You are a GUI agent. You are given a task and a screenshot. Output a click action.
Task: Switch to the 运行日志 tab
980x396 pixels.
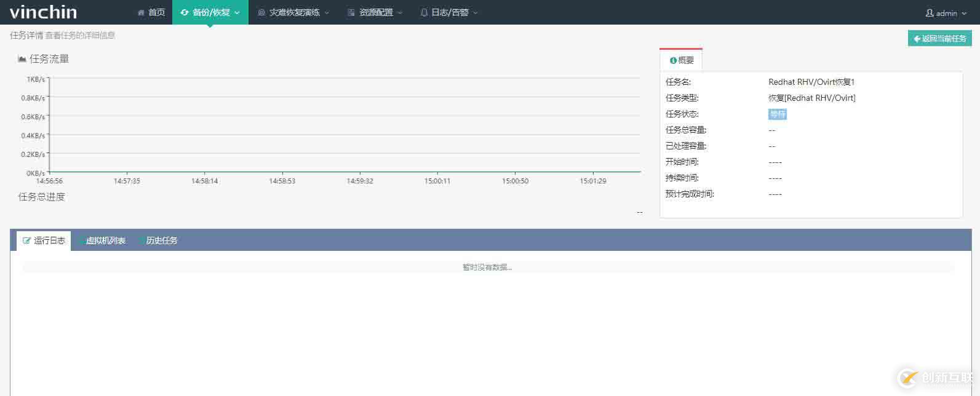click(44, 240)
